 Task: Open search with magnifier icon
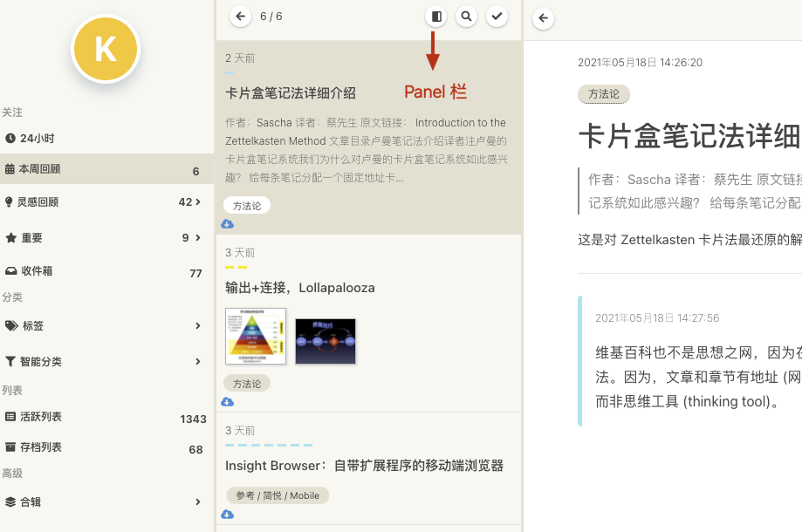467,17
